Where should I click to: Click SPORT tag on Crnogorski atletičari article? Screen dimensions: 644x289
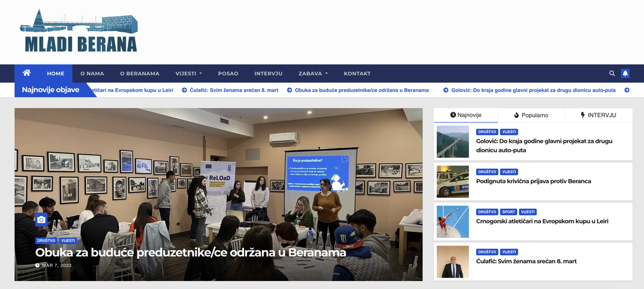click(508, 212)
